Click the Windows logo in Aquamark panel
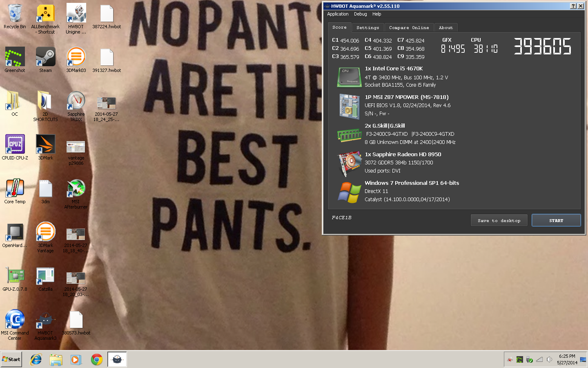This screenshot has width=588, height=368. (349, 192)
